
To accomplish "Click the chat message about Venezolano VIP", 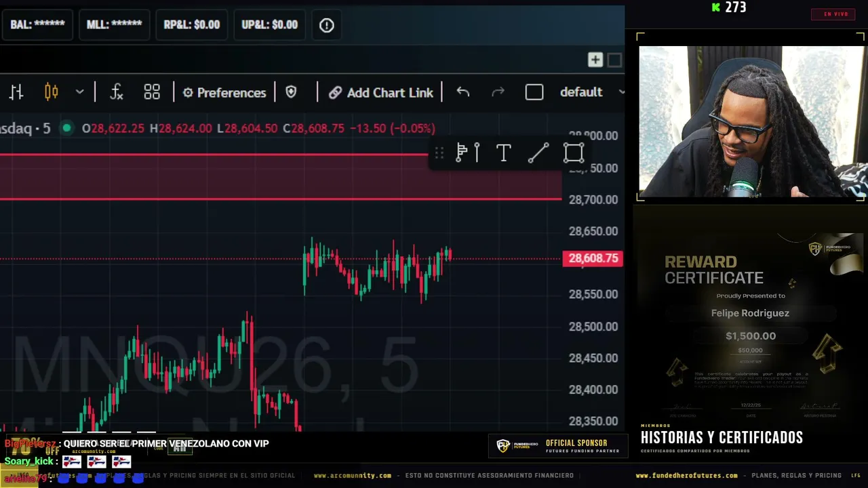I will tap(166, 443).
